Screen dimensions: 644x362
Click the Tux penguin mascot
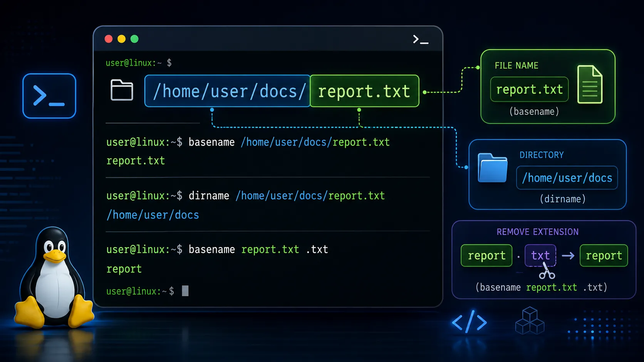click(54, 278)
